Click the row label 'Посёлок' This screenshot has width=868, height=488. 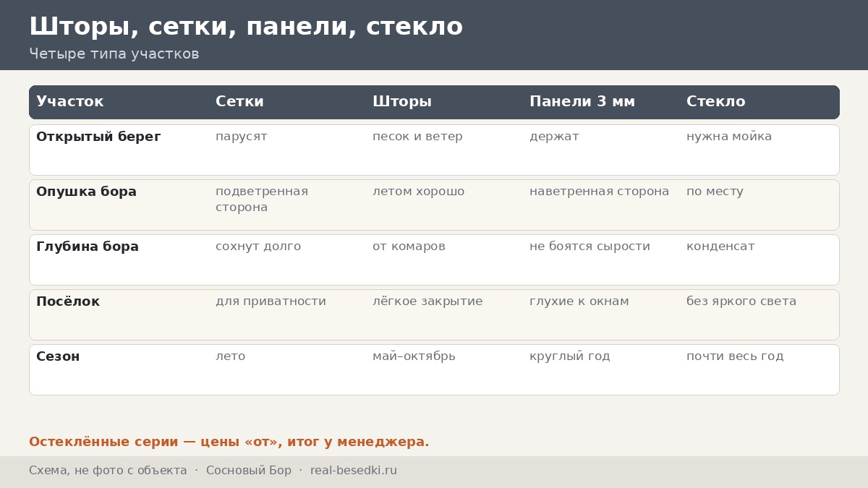[x=68, y=301]
